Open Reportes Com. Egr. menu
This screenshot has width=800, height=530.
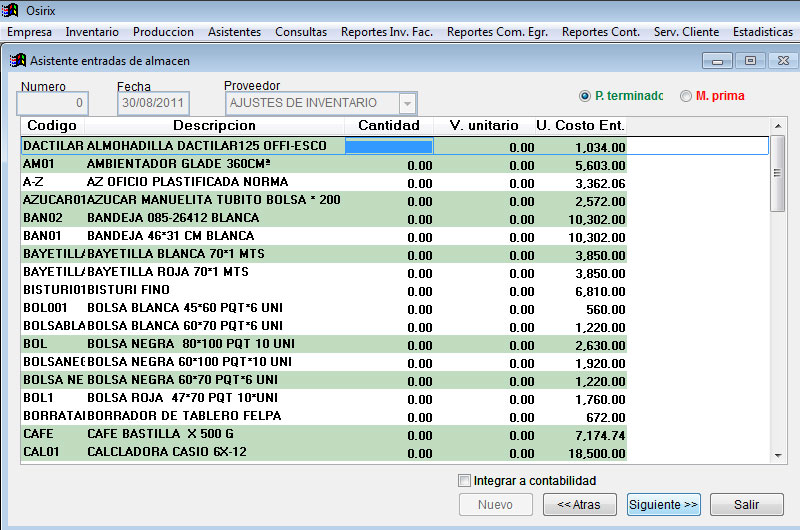pyautogui.click(x=497, y=32)
